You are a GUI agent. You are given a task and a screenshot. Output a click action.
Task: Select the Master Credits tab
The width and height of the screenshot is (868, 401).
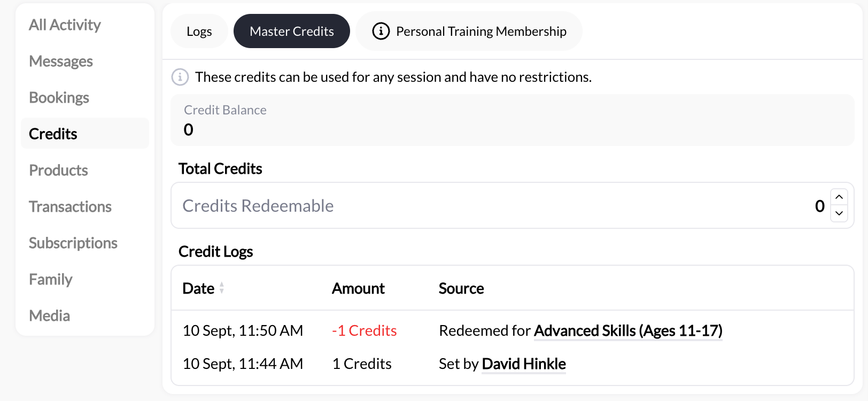tap(291, 31)
